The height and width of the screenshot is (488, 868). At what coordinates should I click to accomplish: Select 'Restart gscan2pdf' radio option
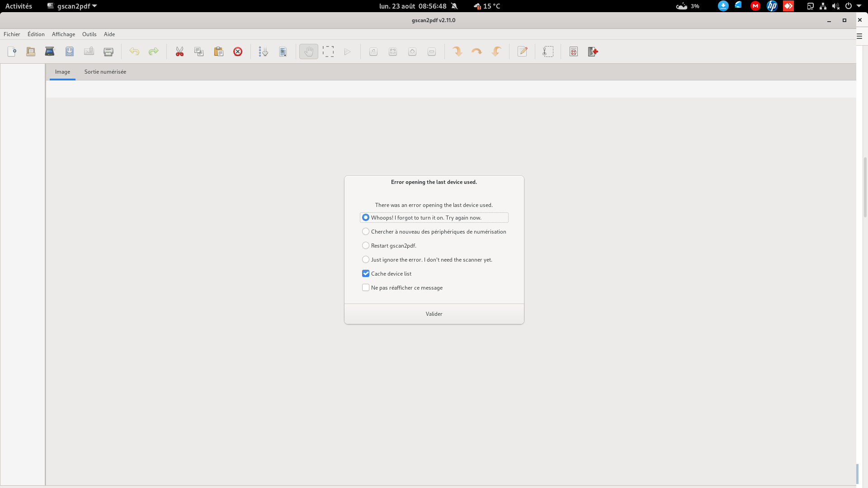coord(389,246)
